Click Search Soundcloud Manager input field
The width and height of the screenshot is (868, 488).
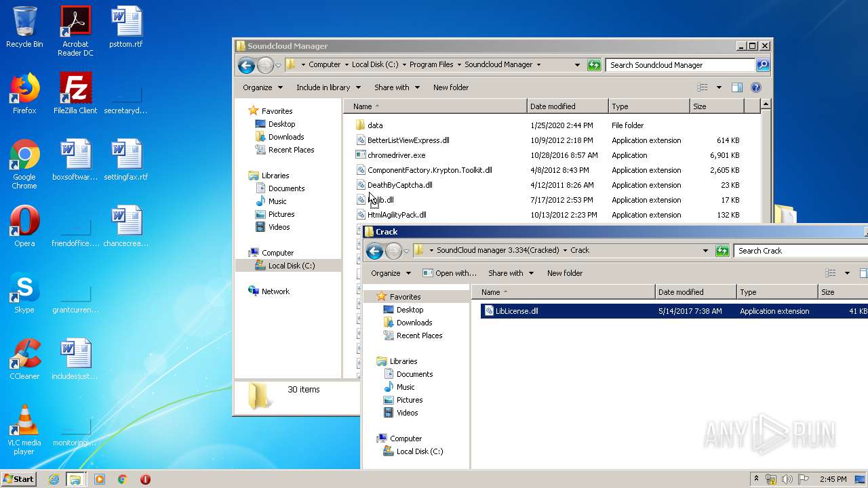[x=680, y=65]
